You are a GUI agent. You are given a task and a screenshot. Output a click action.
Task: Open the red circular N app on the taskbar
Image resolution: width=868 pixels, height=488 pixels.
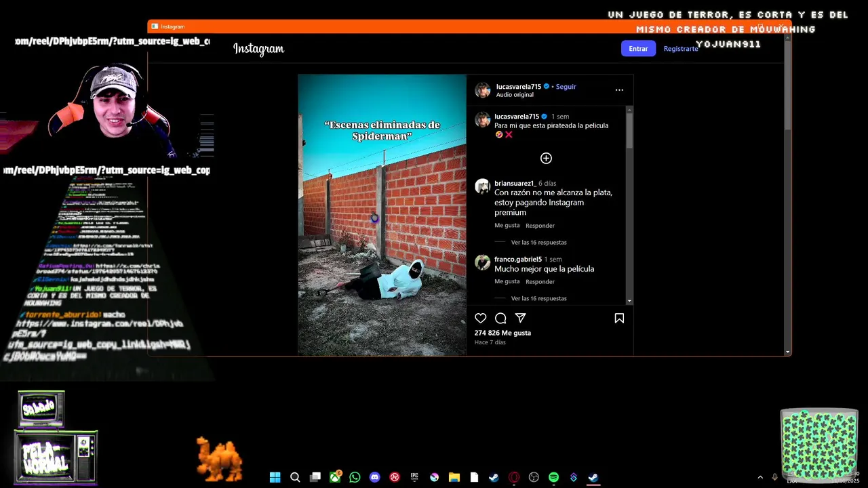[x=395, y=477]
